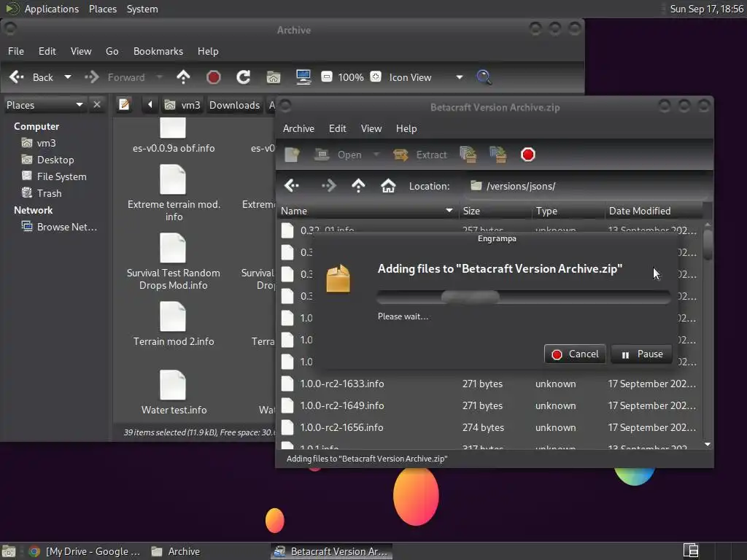This screenshot has width=747, height=560.
Task: Click the adding files progress bar
Action: point(524,297)
